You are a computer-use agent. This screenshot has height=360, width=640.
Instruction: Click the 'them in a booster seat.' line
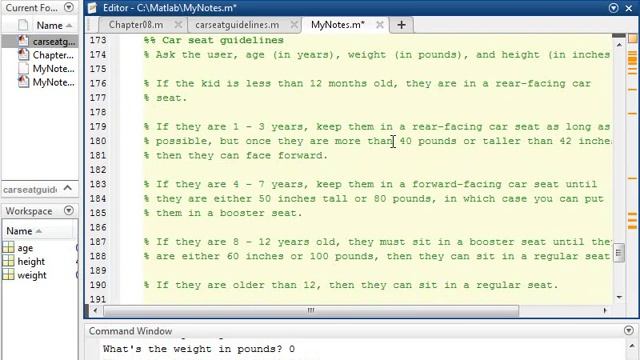pyautogui.click(x=223, y=213)
